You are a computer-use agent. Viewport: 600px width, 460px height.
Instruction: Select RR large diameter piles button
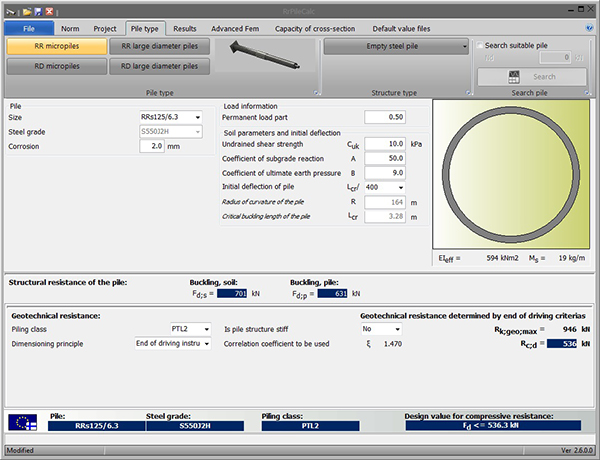159,46
